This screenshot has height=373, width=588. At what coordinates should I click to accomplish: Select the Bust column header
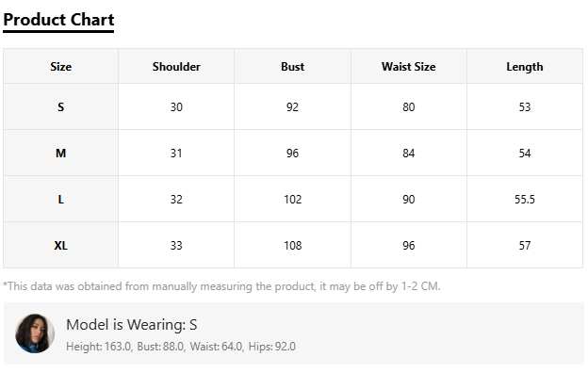click(x=292, y=67)
